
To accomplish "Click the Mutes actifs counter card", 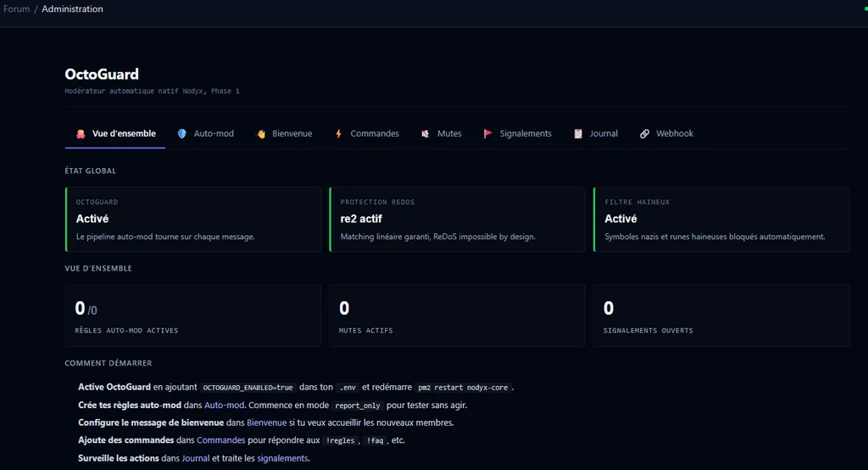I will click(x=457, y=316).
